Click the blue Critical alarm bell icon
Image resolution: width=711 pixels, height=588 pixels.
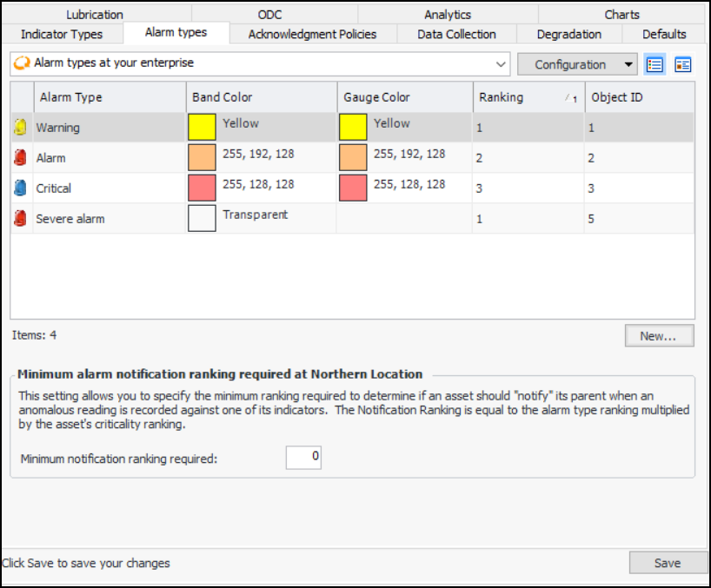21,188
